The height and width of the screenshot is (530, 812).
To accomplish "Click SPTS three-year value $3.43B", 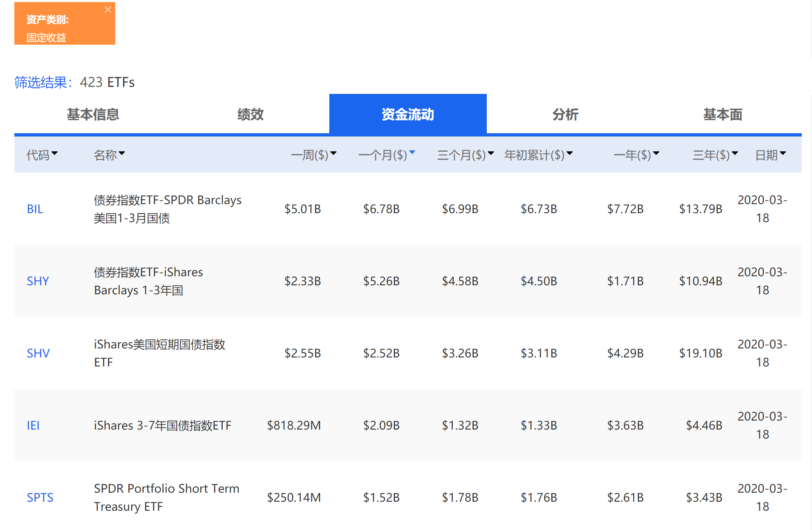I will (704, 498).
